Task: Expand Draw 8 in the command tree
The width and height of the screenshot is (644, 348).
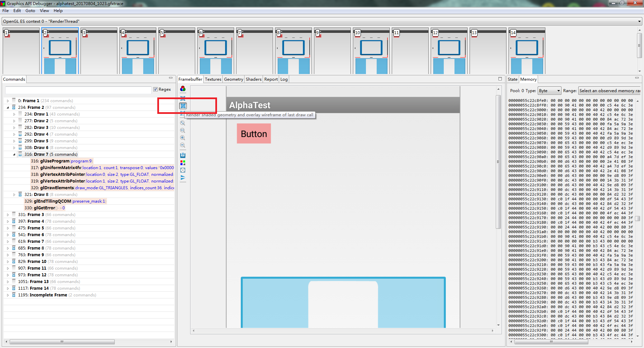Action: (14, 194)
